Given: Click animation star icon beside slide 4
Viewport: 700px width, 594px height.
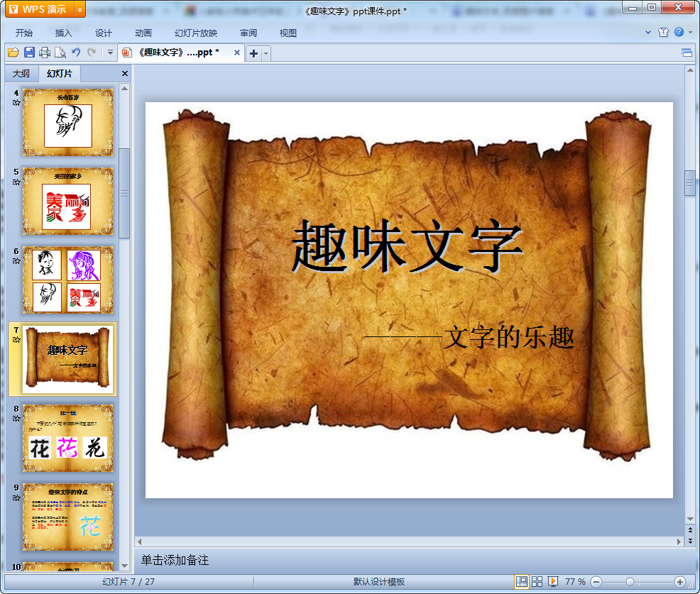Looking at the screenshot, I should (x=16, y=103).
